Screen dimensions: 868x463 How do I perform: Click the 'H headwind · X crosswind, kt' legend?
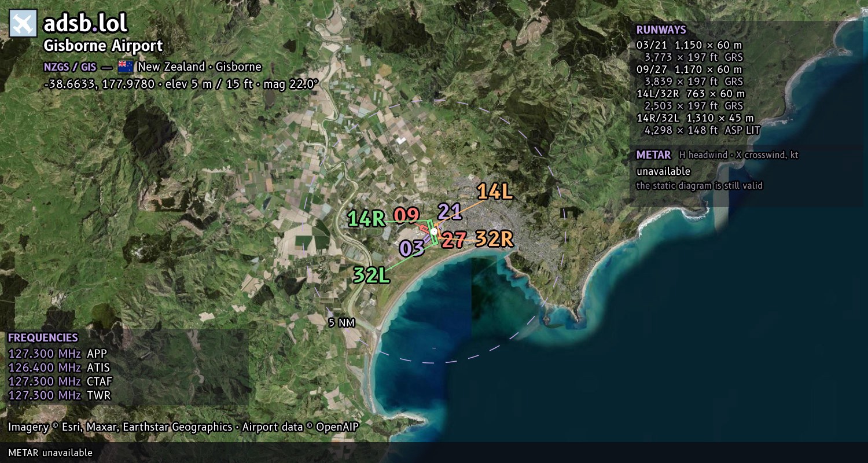[x=738, y=155]
